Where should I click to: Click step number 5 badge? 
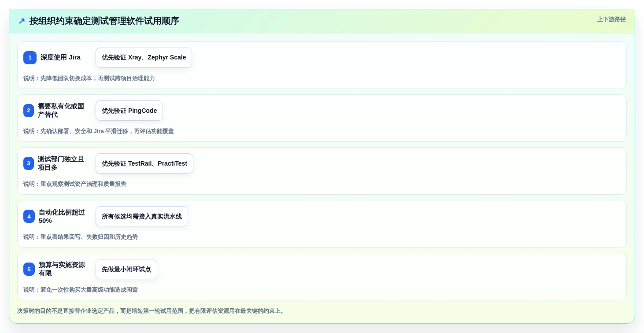[x=29, y=269]
